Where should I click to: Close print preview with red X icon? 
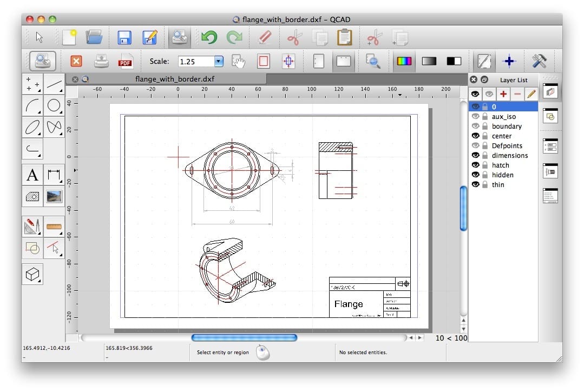point(76,61)
